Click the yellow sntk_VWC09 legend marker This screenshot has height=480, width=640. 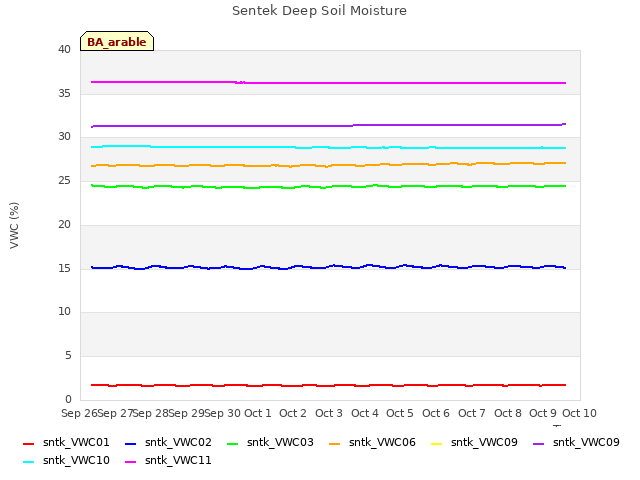pos(436,444)
